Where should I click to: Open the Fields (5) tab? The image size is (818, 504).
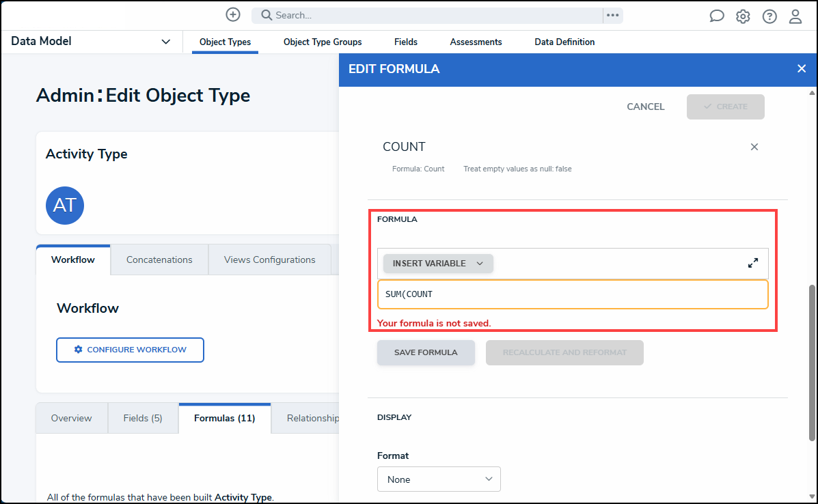tap(143, 418)
